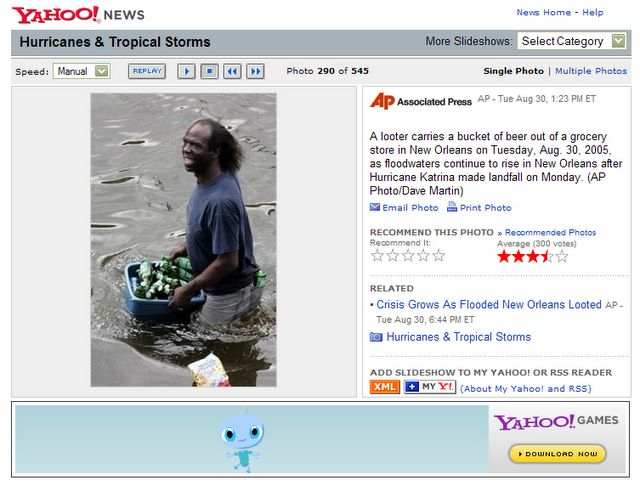Go to the previous photo using the rewind icon
640x486 pixels.
point(232,71)
